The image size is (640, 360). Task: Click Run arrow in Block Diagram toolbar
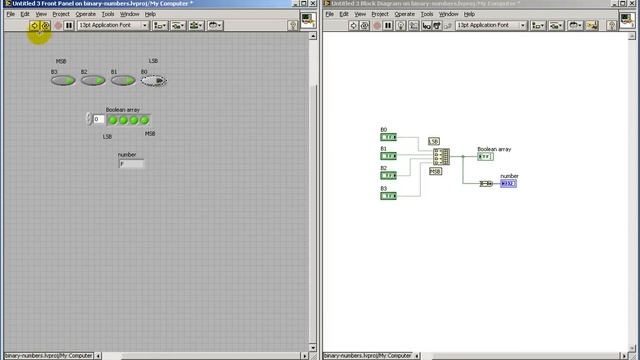353,25
